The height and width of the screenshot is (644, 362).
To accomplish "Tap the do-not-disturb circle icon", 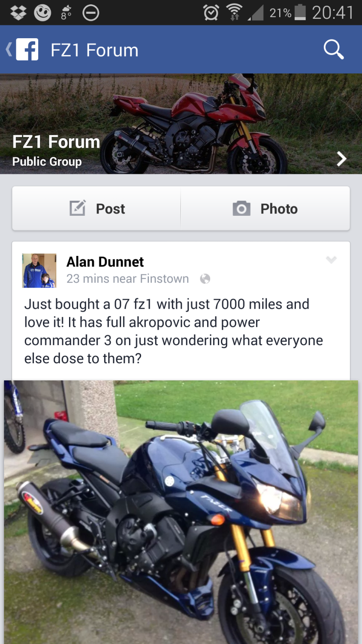I will [x=91, y=13].
